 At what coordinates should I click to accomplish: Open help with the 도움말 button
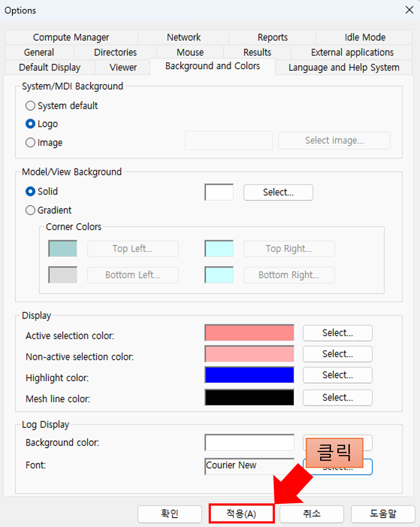coord(383,514)
